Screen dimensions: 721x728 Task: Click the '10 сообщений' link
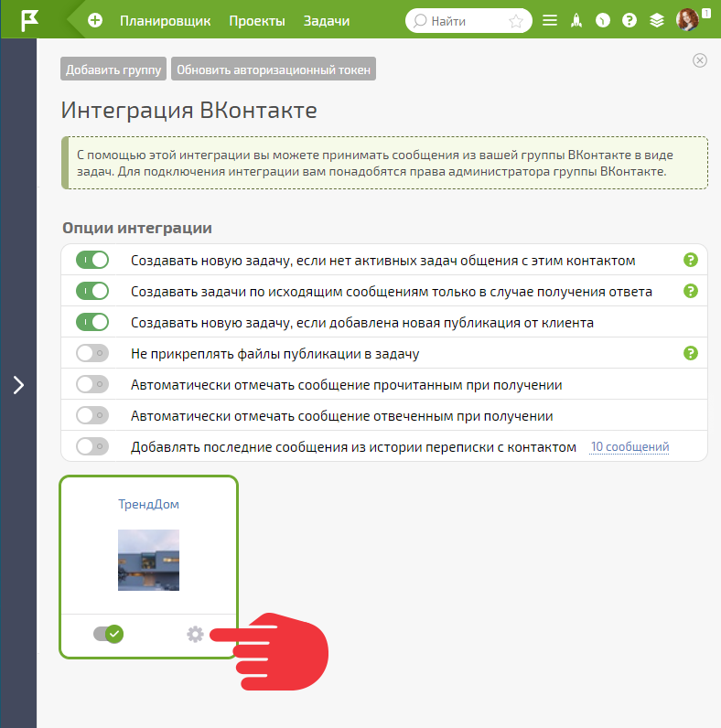coord(630,446)
